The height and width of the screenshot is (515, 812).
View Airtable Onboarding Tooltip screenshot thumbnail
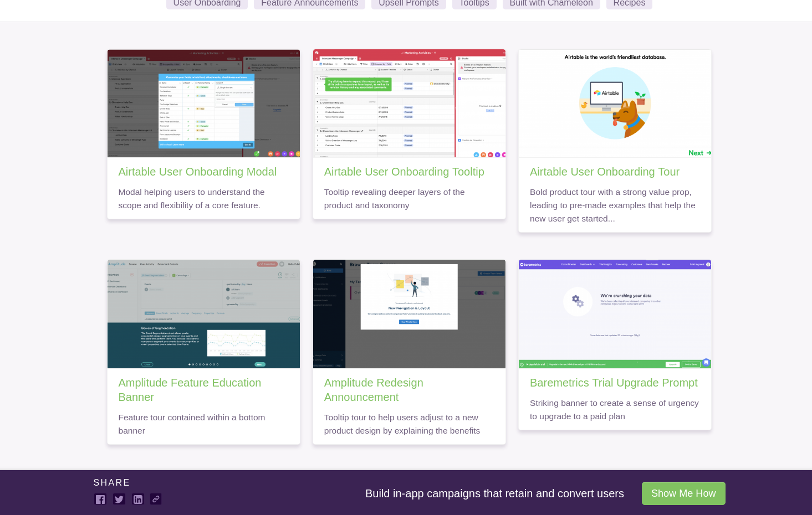(x=409, y=104)
